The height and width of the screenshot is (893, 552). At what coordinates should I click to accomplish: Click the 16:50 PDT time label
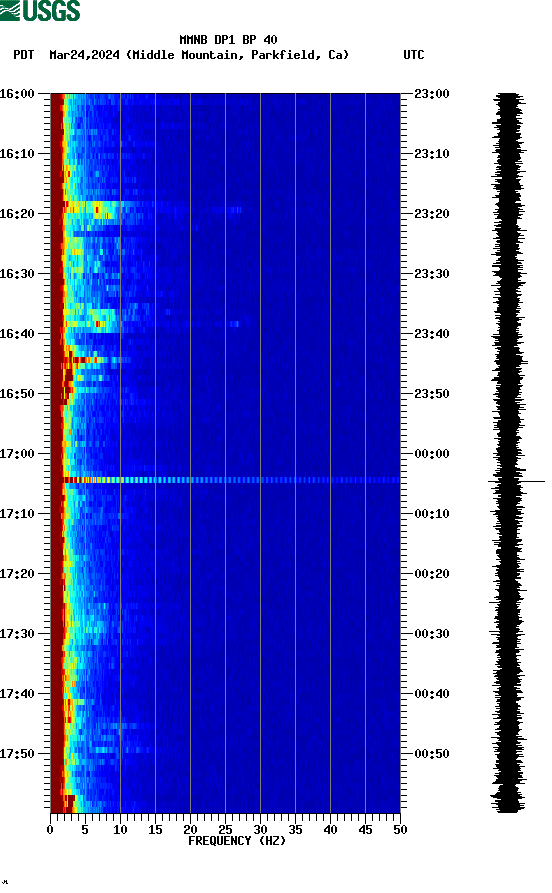click(x=17, y=394)
